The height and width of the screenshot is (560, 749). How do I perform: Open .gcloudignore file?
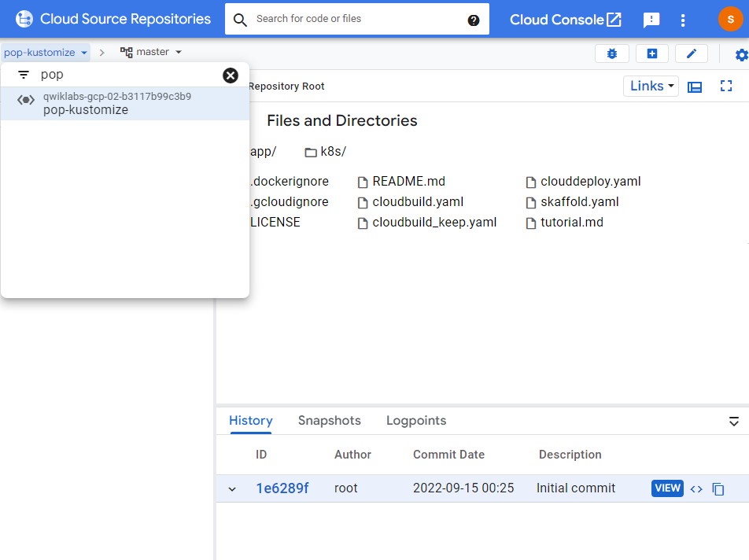[290, 202]
